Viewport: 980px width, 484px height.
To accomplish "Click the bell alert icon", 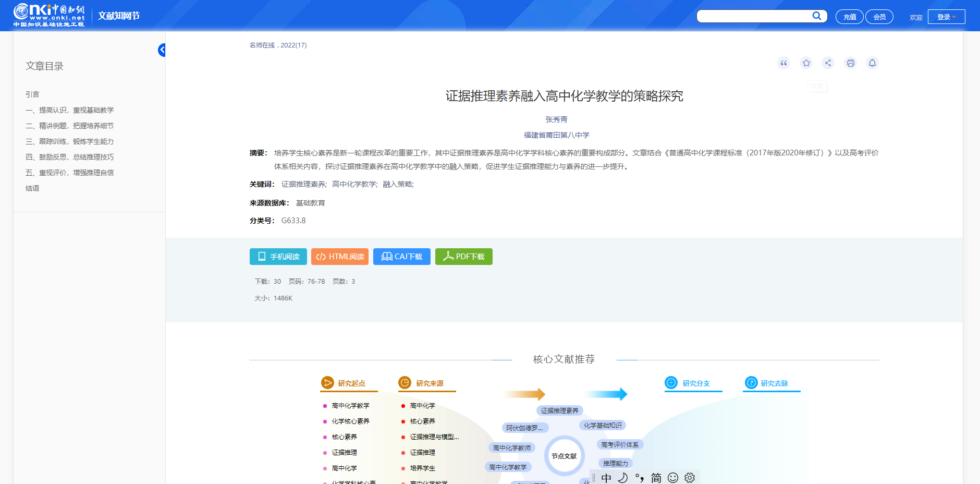I will 872,63.
